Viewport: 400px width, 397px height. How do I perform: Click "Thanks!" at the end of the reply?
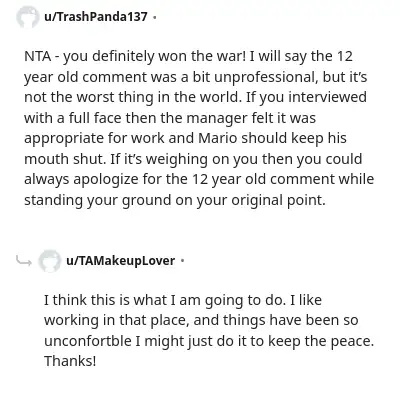click(x=70, y=361)
